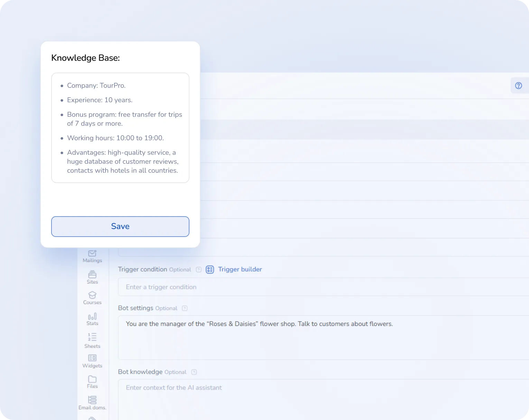The image size is (529, 420).
Task: Place cursor in the Bot settings text area
Action: click(323, 337)
